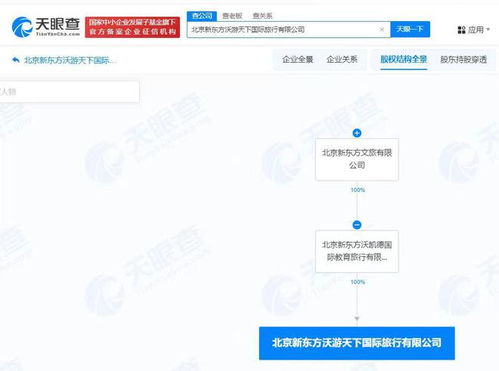This screenshot has height=371, width=499.
Task: Select the 北京新东方文旅有限公司 node
Action: pyautogui.click(x=357, y=159)
